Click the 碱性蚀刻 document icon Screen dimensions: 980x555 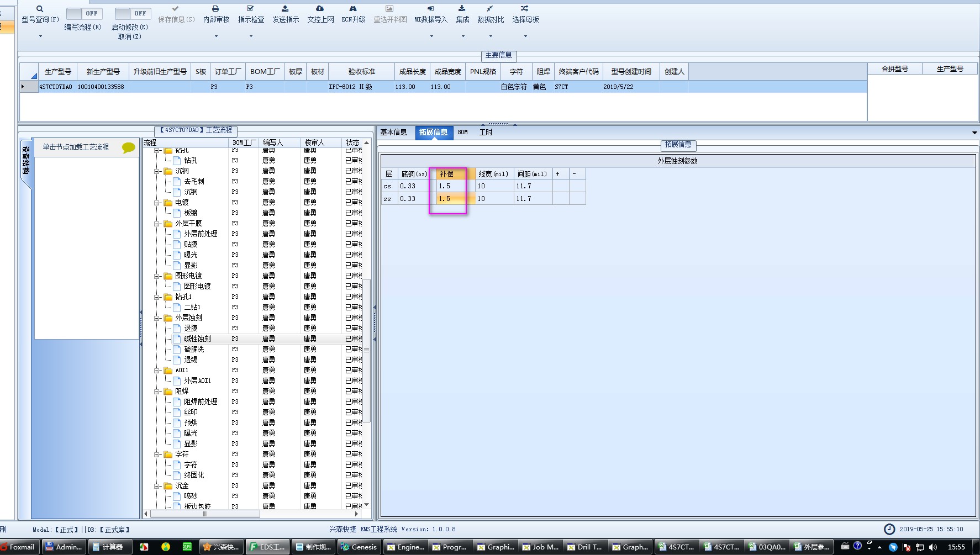(177, 339)
